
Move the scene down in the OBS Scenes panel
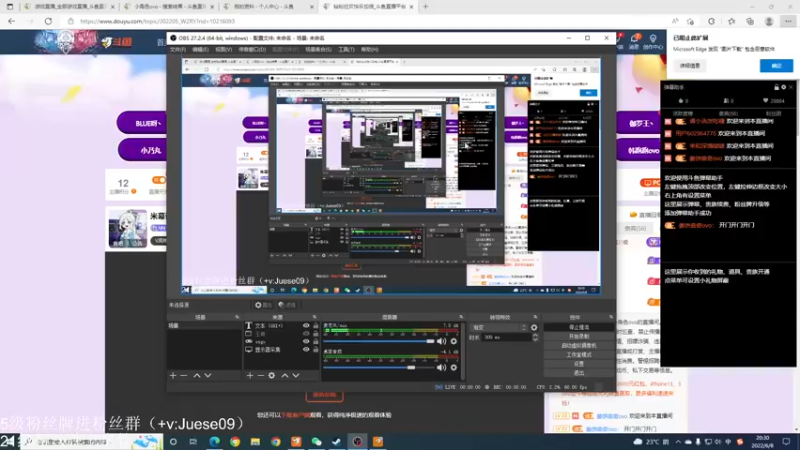[208, 376]
